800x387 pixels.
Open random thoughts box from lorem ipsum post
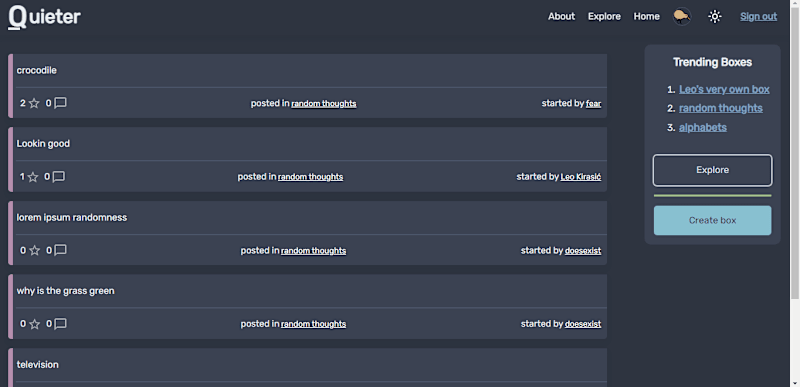coord(314,250)
